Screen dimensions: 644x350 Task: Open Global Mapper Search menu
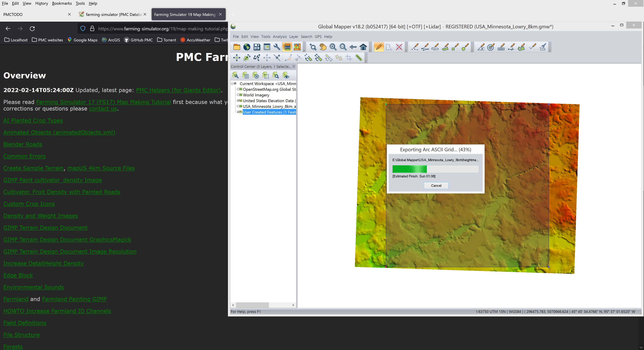[x=306, y=37]
